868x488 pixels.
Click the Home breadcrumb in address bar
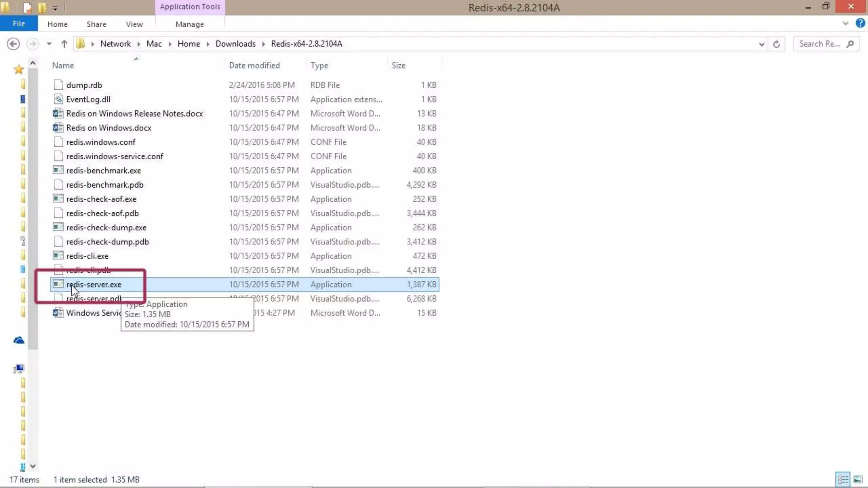189,44
